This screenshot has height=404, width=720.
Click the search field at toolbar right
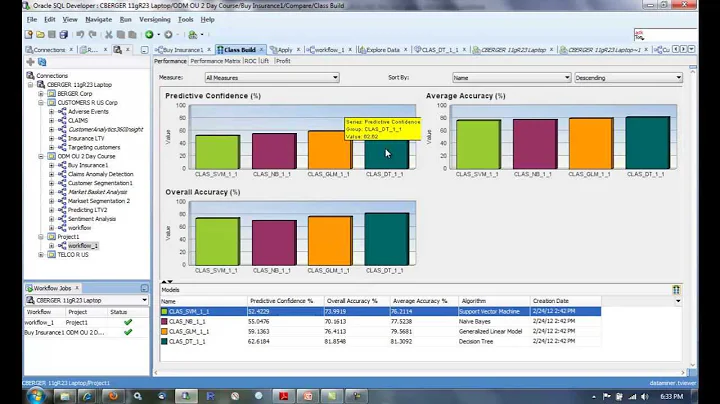point(665,34)
